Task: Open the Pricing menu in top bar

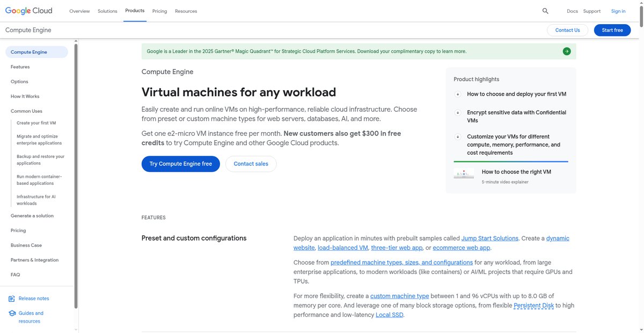Action: pos(159,11)
